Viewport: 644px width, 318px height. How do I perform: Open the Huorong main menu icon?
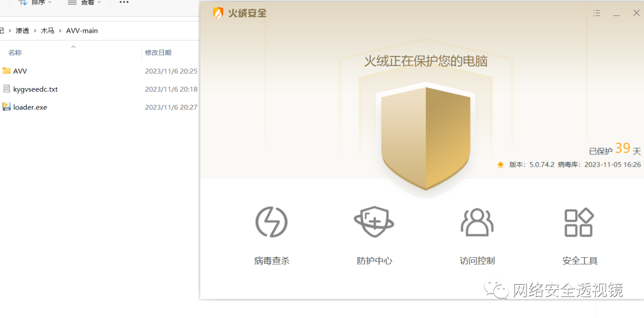[597, 14]
